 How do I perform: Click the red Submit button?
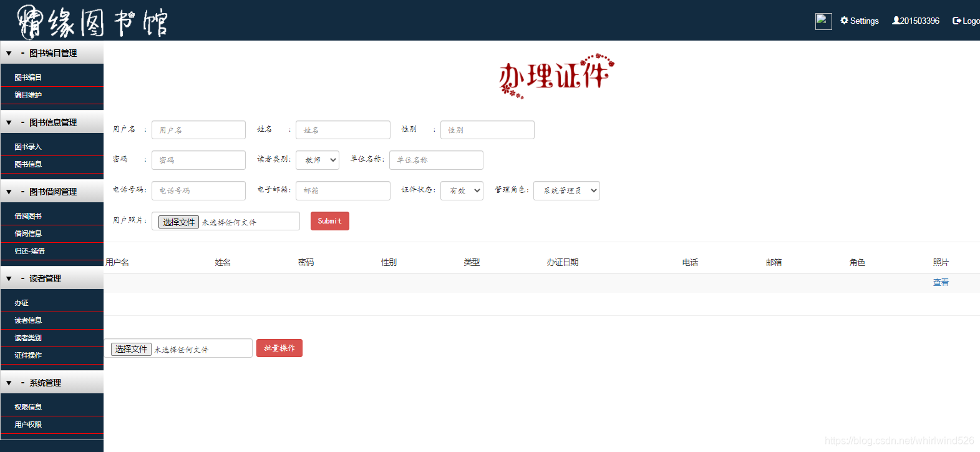pyautogui.click(x=330, y=221)
